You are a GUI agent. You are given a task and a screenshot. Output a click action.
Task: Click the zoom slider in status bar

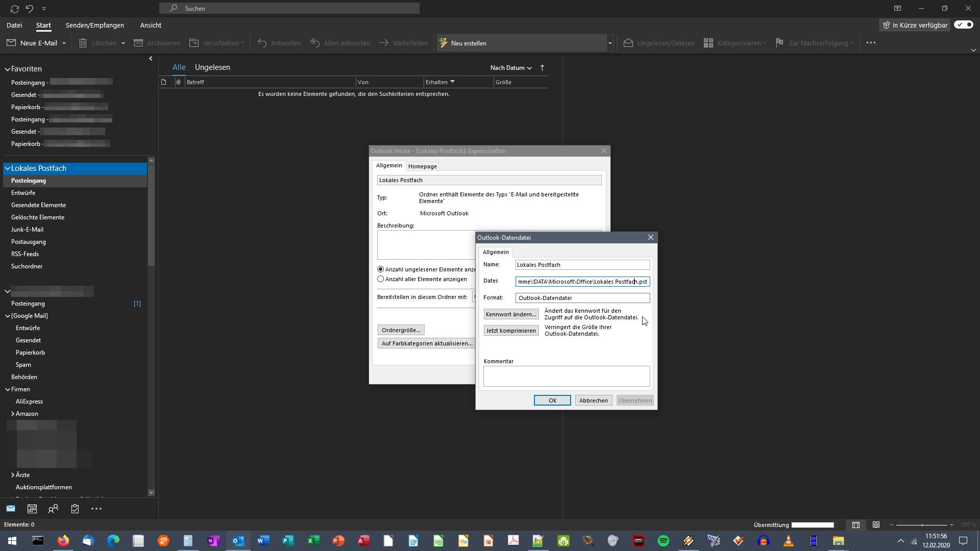[x=922, y=525]
